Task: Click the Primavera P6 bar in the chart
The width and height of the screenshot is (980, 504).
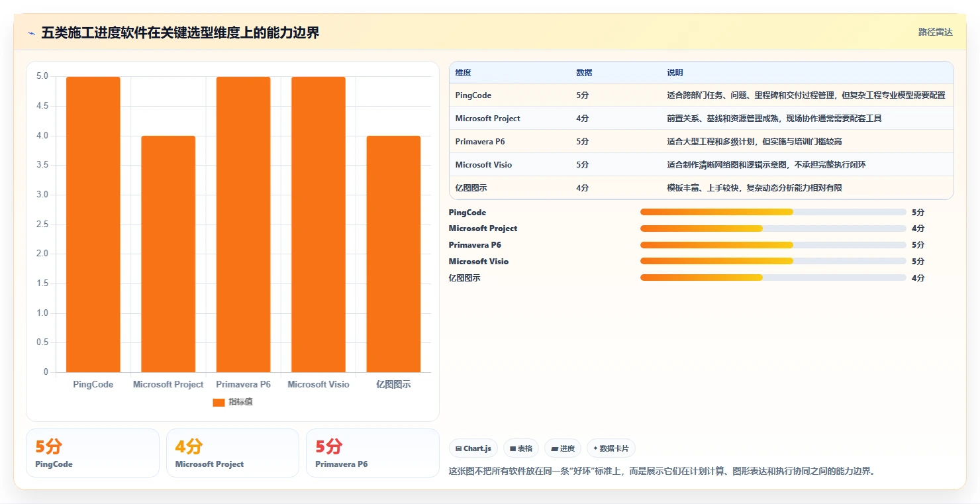Action: (243, 225)
